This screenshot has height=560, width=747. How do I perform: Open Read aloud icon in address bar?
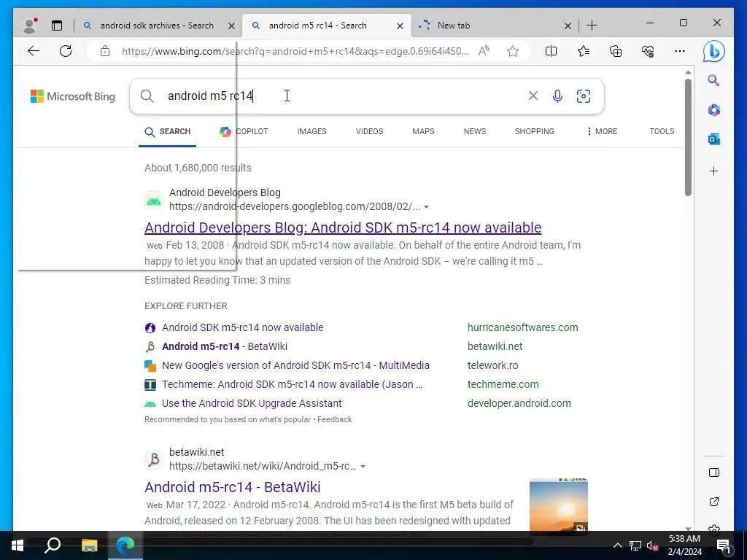pyautogui.click(x=484, y=51)
